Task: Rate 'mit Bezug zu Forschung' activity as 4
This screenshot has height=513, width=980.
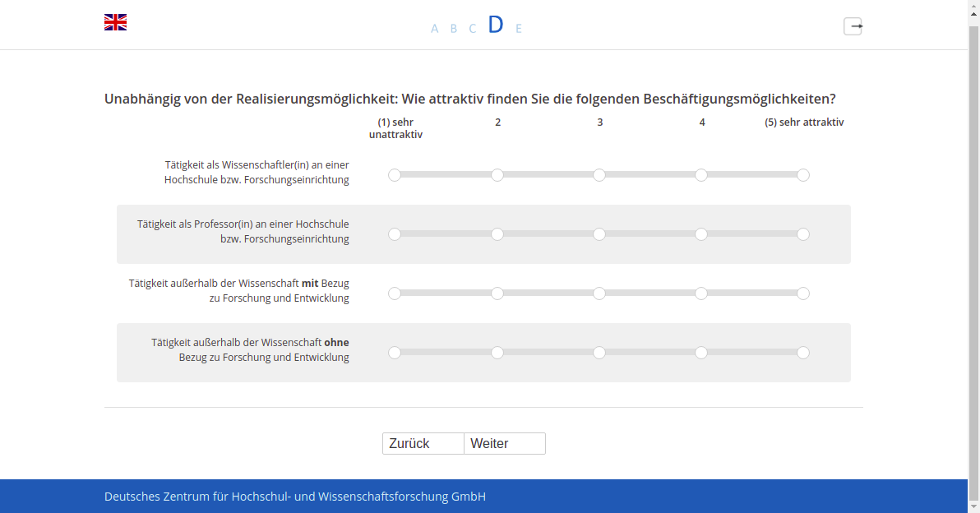Action: [x=701, y=293]
